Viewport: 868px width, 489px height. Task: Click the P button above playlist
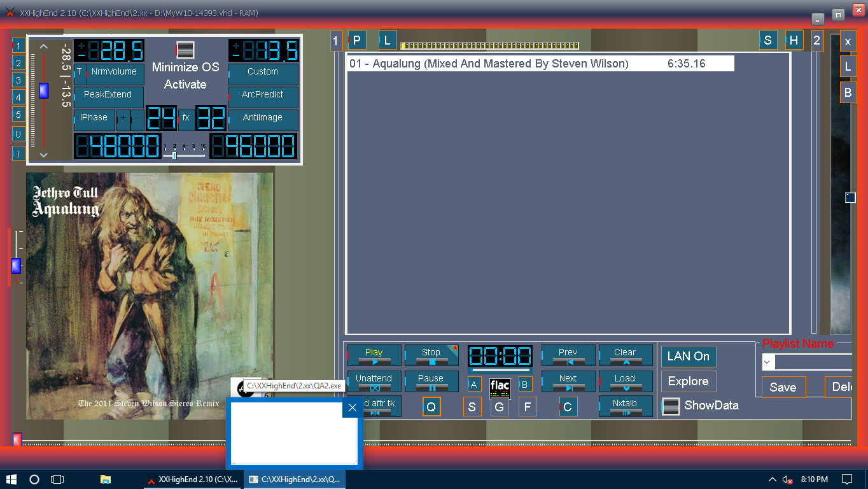(x=357, y=40)
